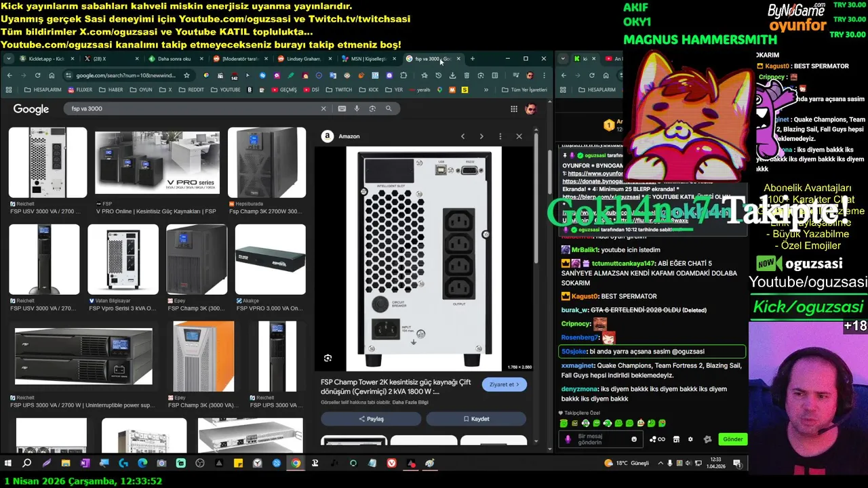Click the Google search magnifier button
This screenshot has height=488, width=868.
click(389, 108)
